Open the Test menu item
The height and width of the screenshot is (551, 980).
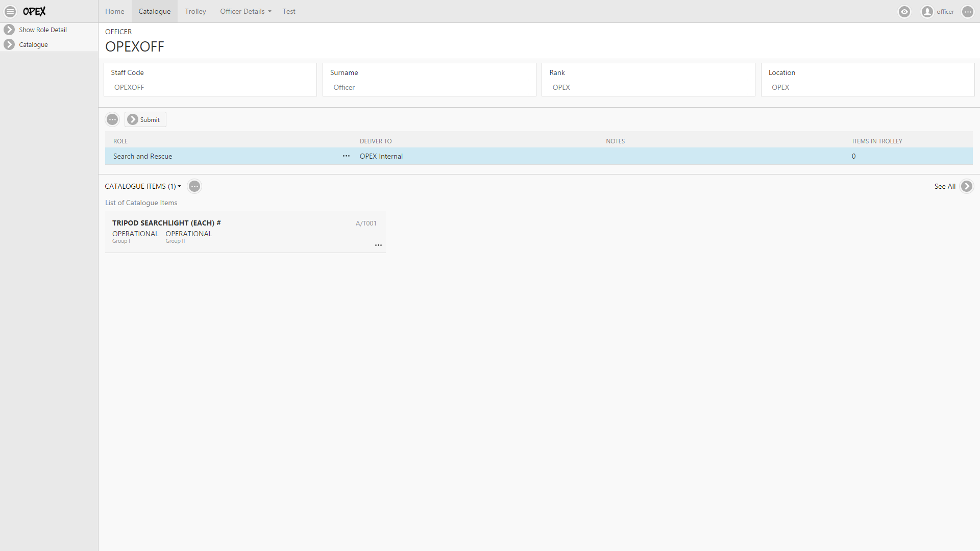(x=289, y=11)
